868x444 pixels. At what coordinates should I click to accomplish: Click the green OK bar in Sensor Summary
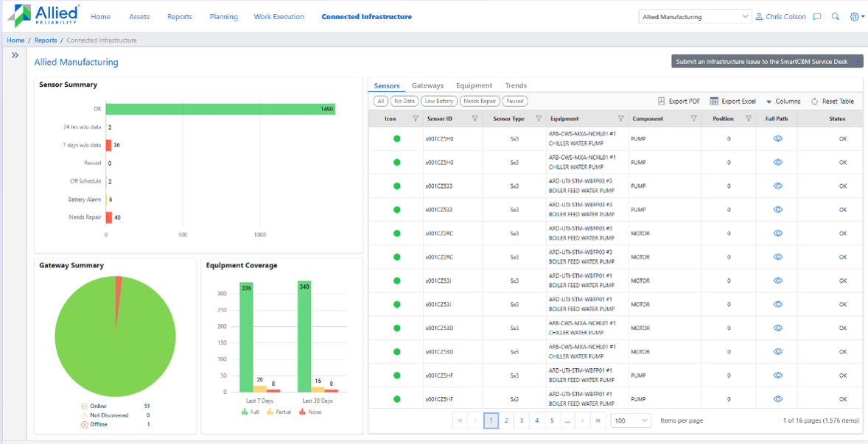pyautogui.click(x=220, y=109)
